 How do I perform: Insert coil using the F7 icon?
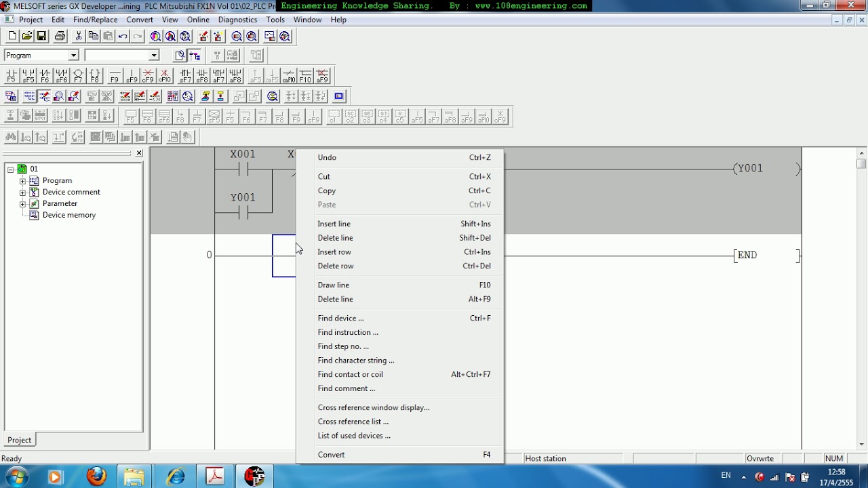pos(78,75)
